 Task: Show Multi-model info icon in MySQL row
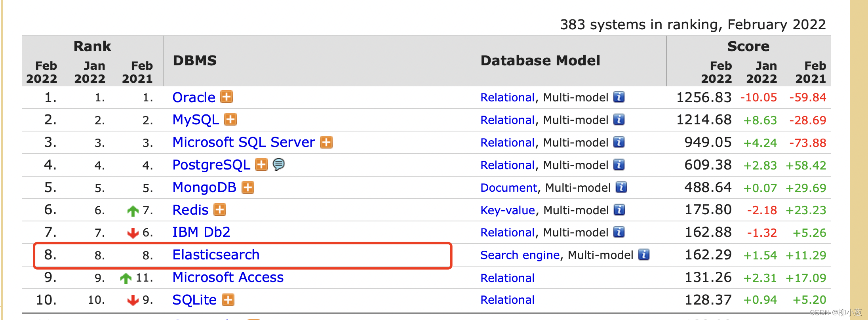619,119
